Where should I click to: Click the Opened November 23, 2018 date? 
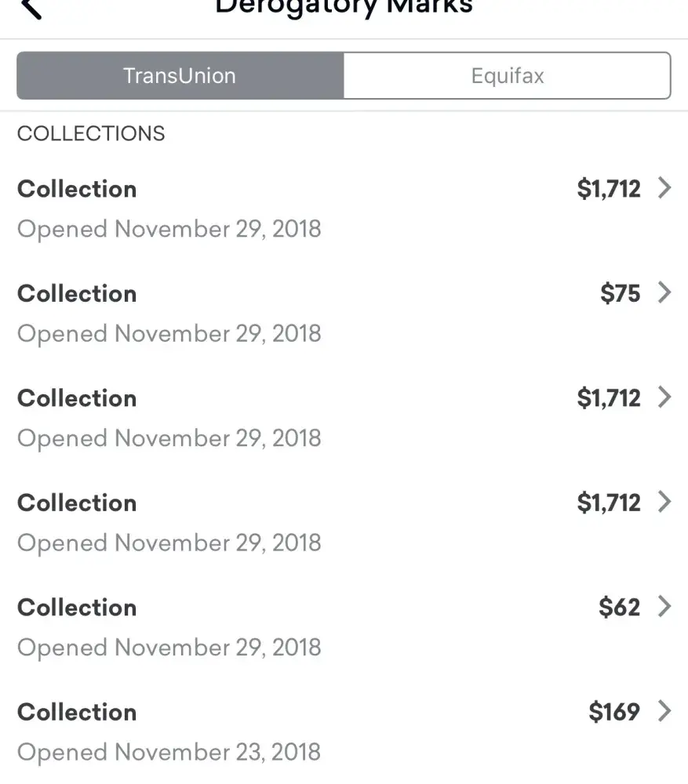tap(169, 752)
